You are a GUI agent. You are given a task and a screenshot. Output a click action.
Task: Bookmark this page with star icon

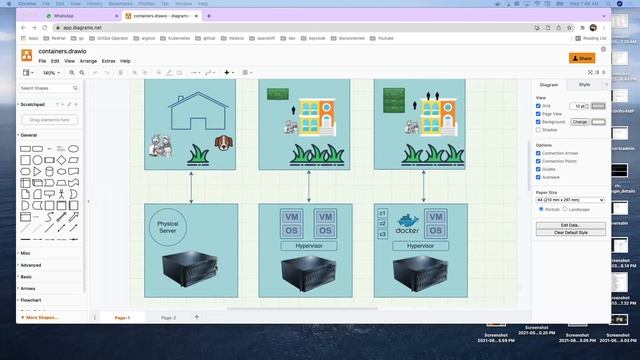point(569,28)
